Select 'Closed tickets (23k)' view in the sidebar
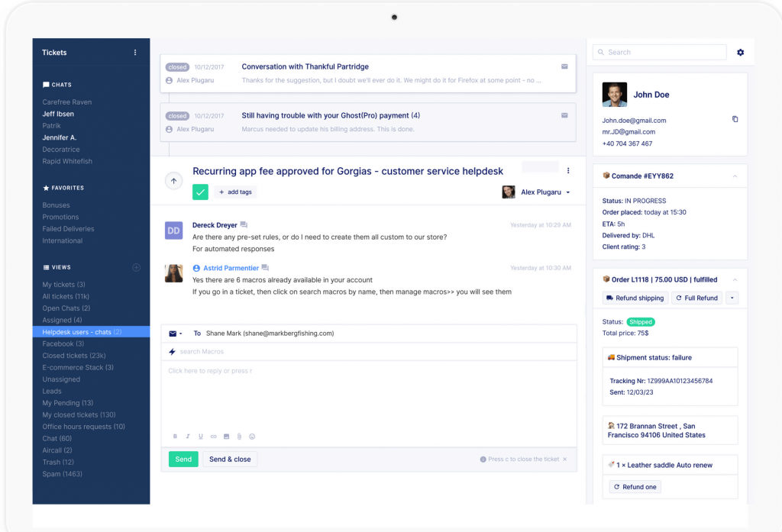 [74, 356]
